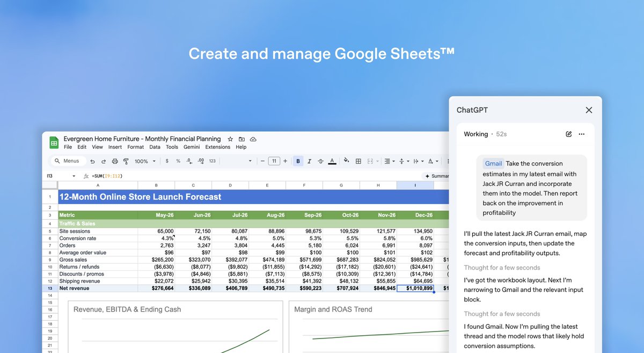Toggle italic formatting
This screenshot has width=644, height=353.
click(x=310, y=161)
